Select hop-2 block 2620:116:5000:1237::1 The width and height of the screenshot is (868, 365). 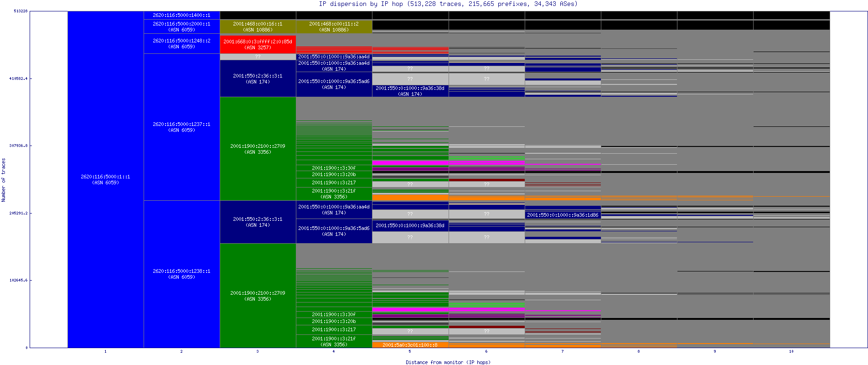[x=182, y=127]
